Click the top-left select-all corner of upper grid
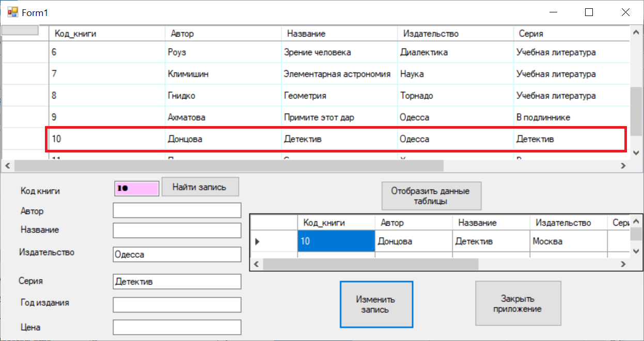The height and width of the screenshot is (341, 644). (x=21, y=30)
